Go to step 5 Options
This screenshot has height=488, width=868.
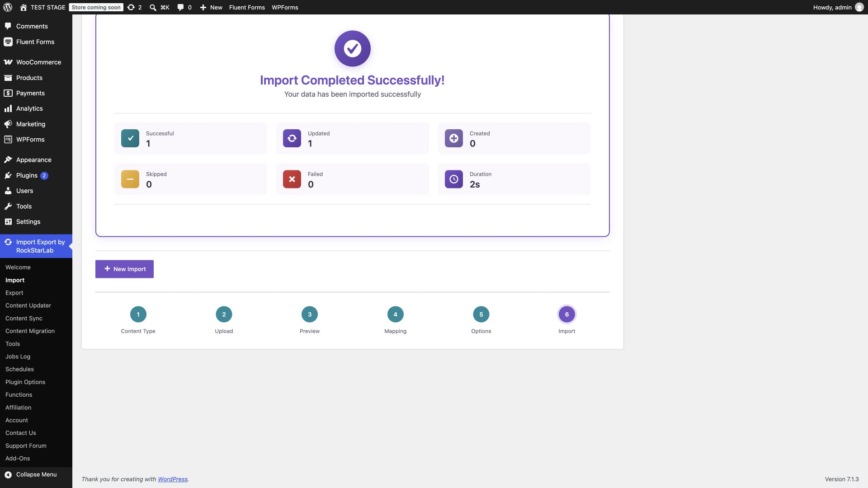[481, 314]
